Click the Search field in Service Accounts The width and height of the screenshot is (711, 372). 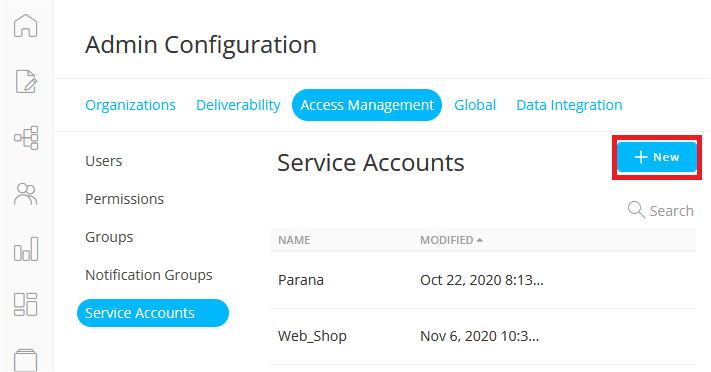[x=661, y=210]
